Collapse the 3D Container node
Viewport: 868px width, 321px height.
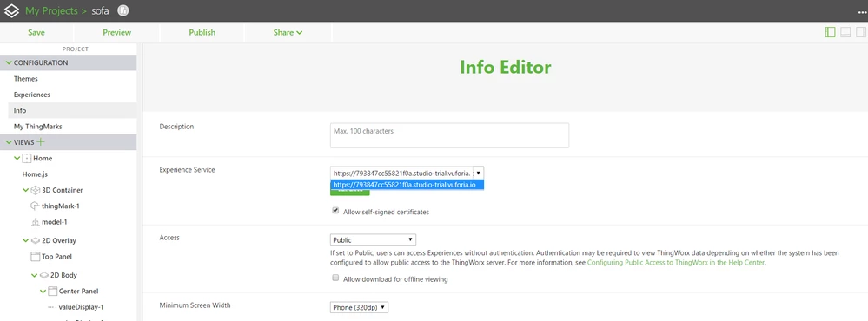point(25,191)
